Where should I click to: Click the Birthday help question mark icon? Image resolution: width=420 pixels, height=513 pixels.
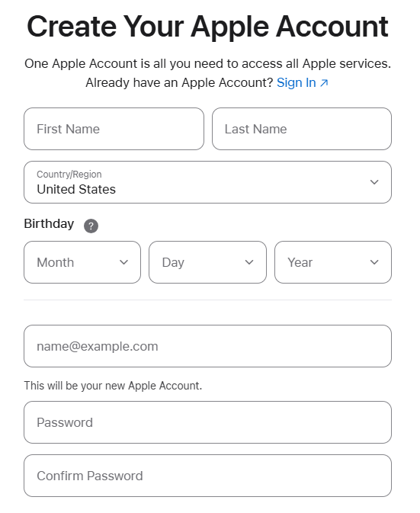pyautogui.click(x=91, y=226)
